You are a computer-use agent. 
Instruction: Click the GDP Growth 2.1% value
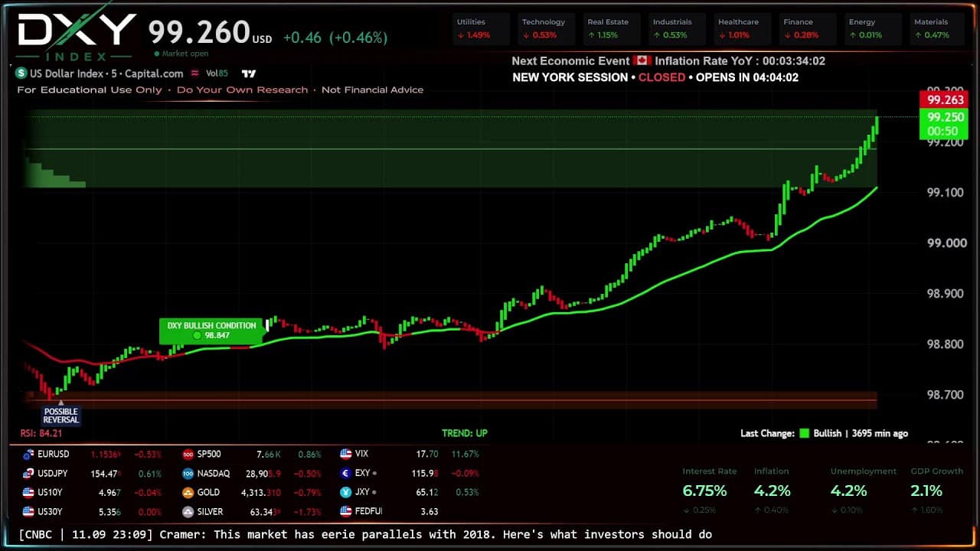pyautogui.click(x=926, y=491)
